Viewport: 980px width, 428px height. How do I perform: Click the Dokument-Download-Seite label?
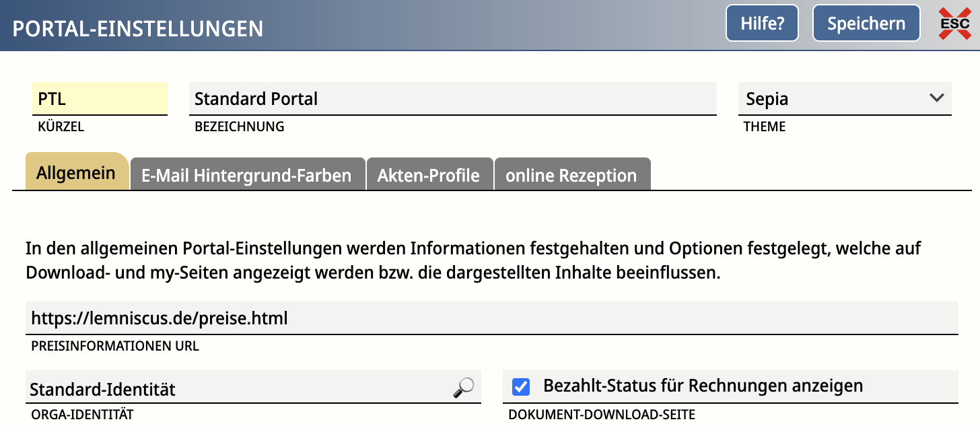coord(602,415)
